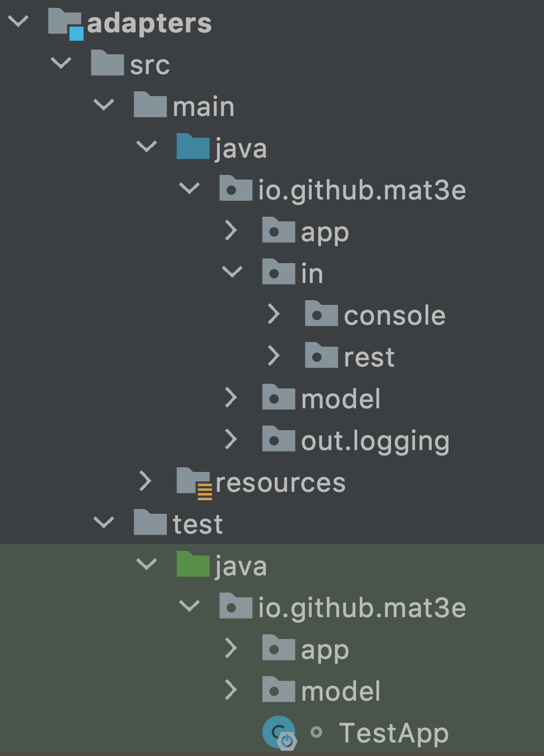544x756 pixels.
Task: Click the blue java sources root icon
Action: (x=193, y=147)
